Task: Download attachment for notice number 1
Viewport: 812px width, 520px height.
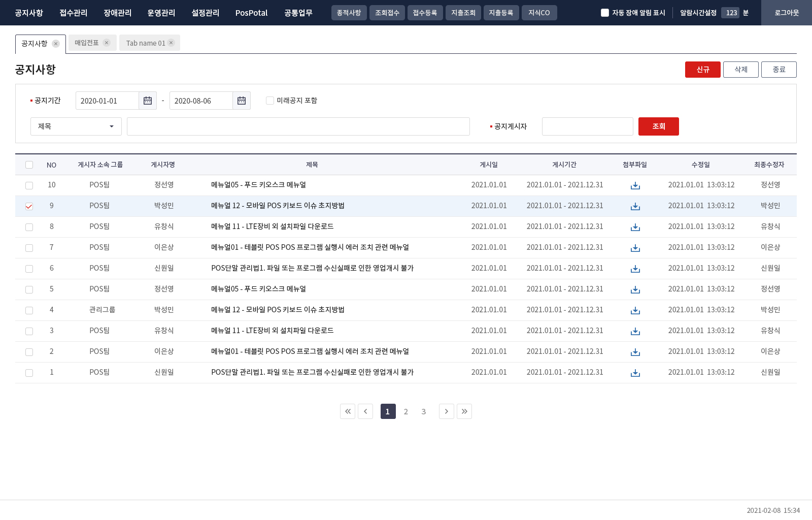Action: (635, 373)
